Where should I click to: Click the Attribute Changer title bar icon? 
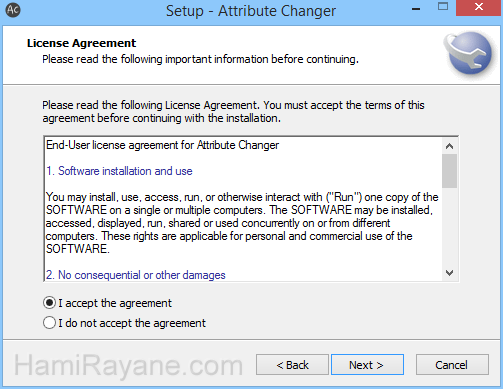tap(13, 10)
